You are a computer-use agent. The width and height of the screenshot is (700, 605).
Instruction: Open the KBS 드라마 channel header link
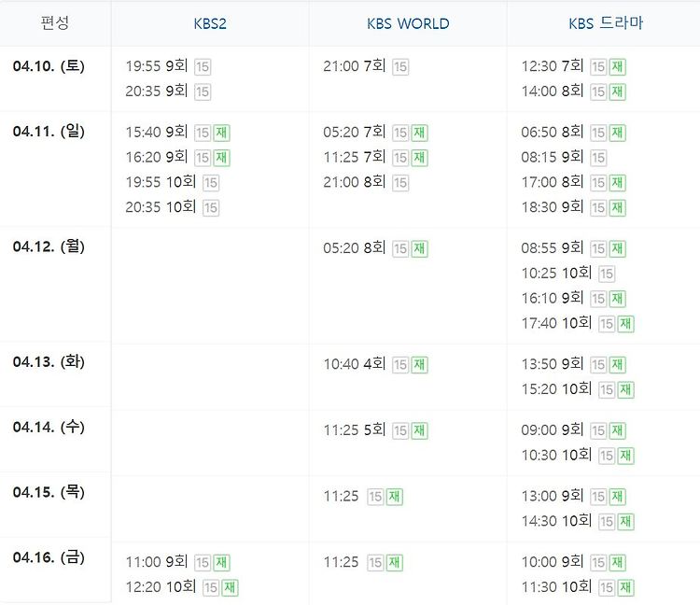(x=606, y=22)
